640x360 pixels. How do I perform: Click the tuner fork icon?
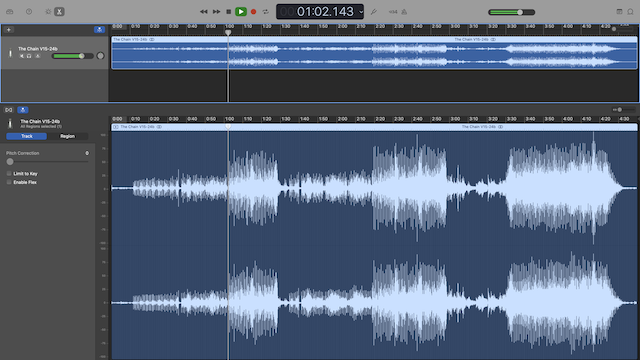coord(373,12)
